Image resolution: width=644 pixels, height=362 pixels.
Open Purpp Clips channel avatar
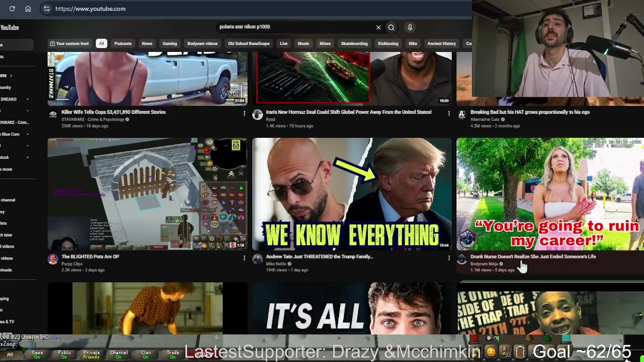pyautogui.click(x=53, y=259)
